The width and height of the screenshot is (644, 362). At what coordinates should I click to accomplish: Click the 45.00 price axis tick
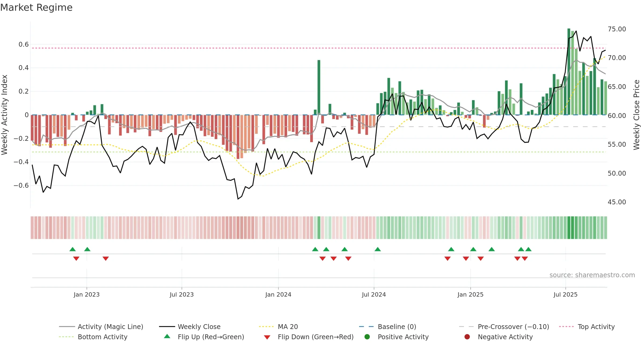click(x=617, y=202)
